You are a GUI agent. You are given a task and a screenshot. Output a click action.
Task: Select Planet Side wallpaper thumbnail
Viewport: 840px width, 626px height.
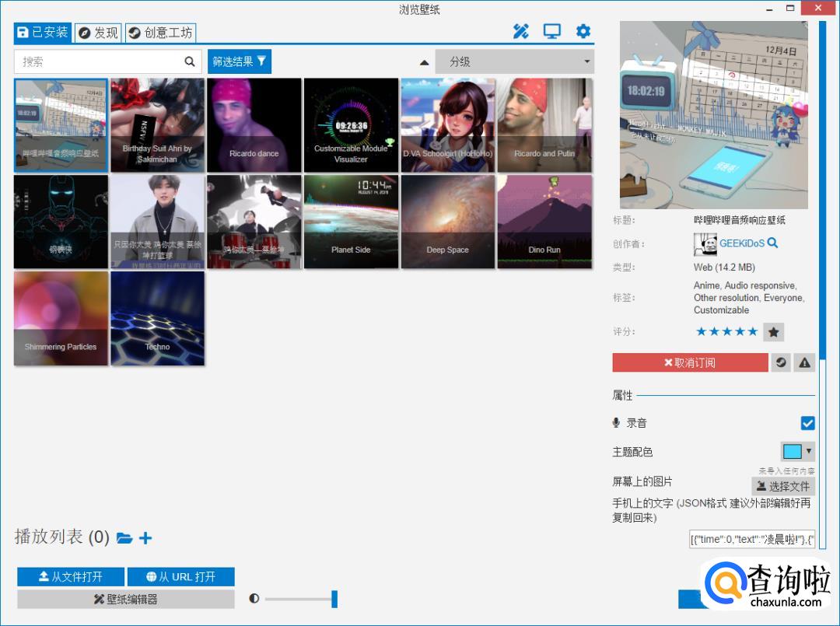[351, 222]
